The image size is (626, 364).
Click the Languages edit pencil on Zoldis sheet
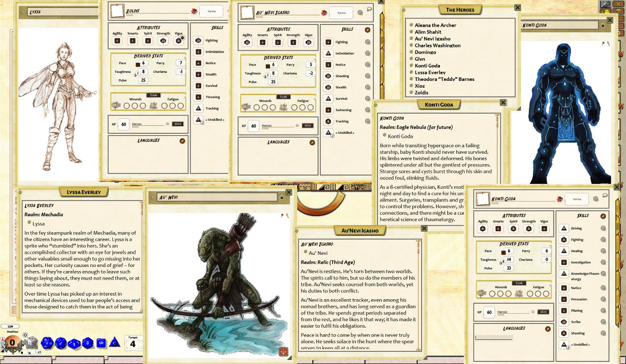(x=182, y=141)
